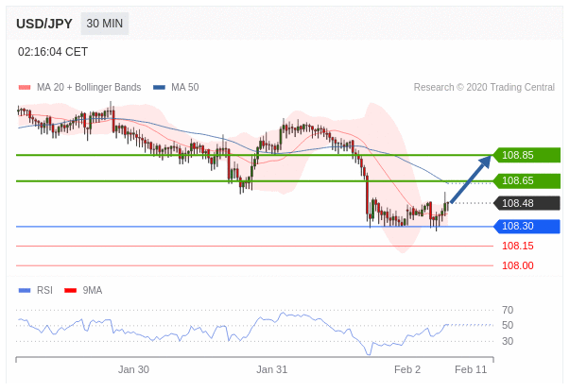
Task: Click Research © 2020 Trading Central credit
Action: 484,87
